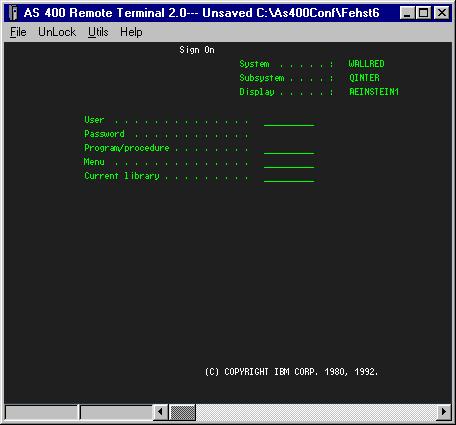This screenshot has height=425, width=456.
Task: Open the File menu
Action: coord(18,32)
